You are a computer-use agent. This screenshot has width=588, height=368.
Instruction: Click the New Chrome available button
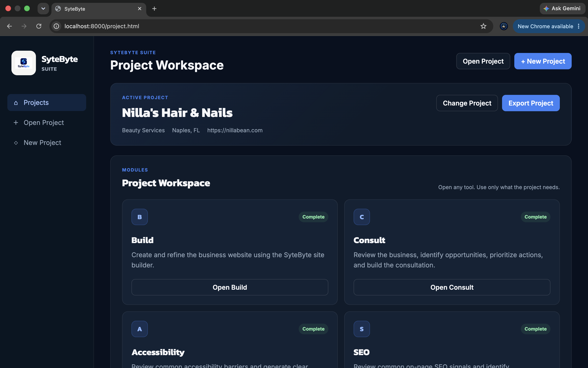point(549,26)
